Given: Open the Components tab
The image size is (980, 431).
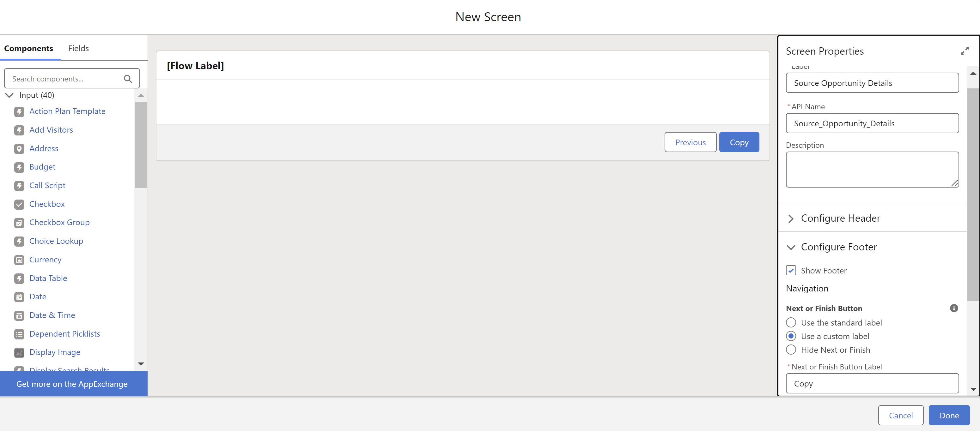Looking at the screenshot, I should coord(28,48).
